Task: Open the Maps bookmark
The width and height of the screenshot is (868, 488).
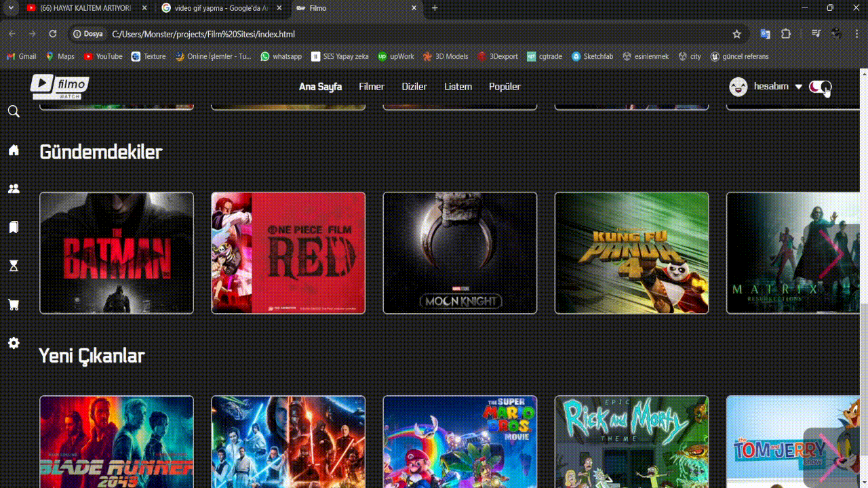Action: point(60,56)
